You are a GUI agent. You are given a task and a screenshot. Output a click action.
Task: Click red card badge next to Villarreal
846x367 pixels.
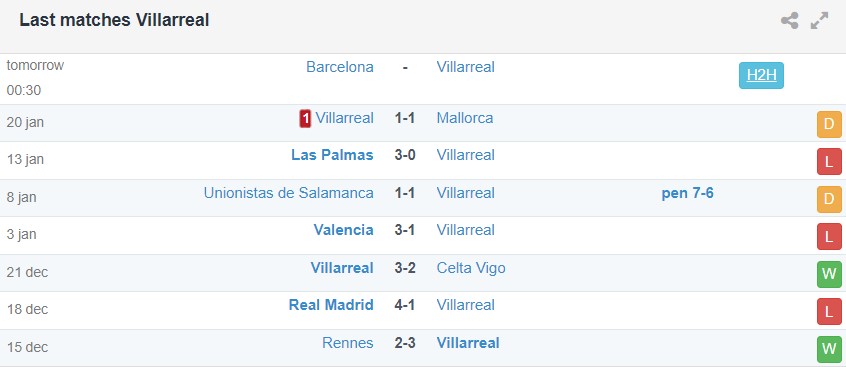[305, 118]
